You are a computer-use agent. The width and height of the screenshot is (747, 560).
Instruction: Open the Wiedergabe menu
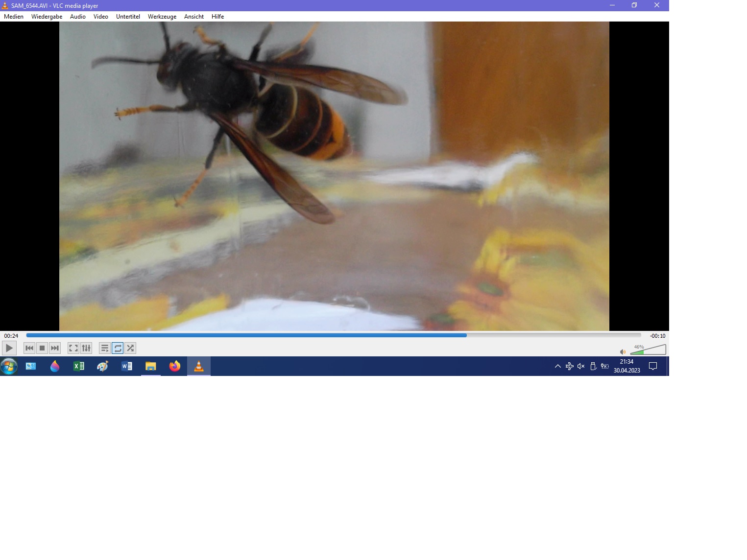pos(47,17)
